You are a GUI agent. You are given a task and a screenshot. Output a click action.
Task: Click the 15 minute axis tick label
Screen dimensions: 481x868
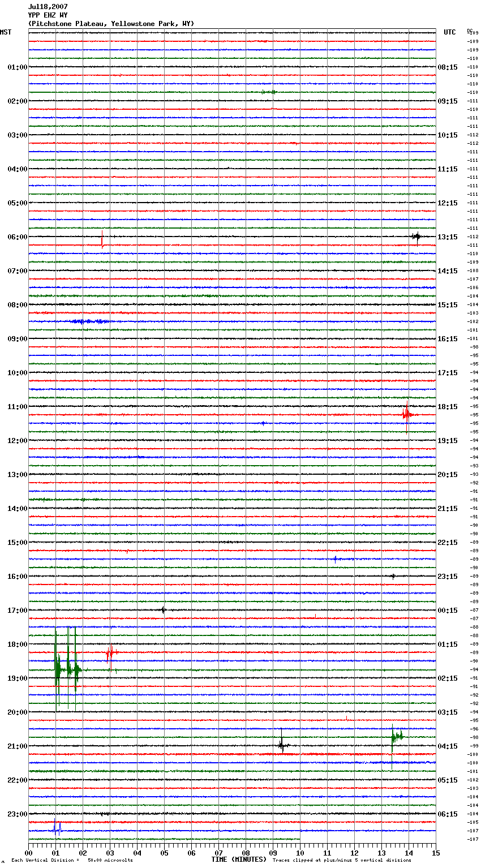click(x=436, y=853)
